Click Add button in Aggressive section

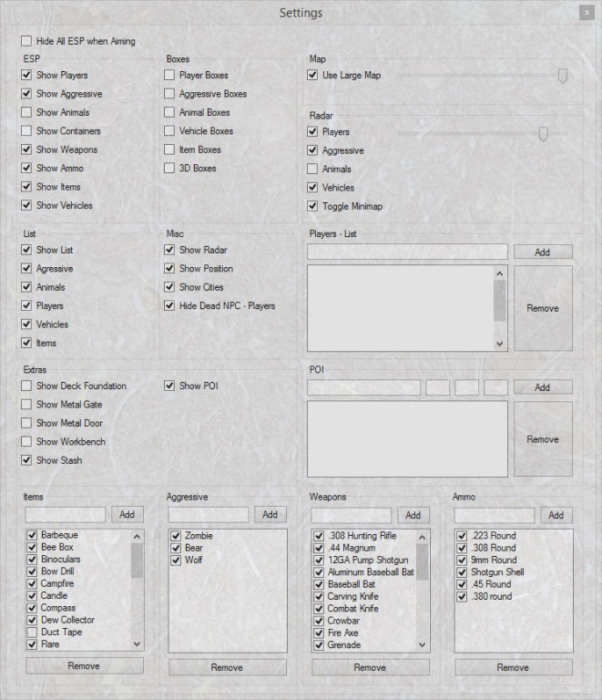pyautogui.click(x=270, y=514)
